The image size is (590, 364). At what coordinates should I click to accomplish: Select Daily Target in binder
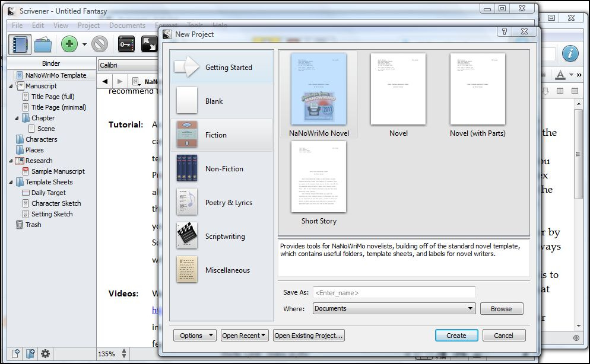(49, 193)
